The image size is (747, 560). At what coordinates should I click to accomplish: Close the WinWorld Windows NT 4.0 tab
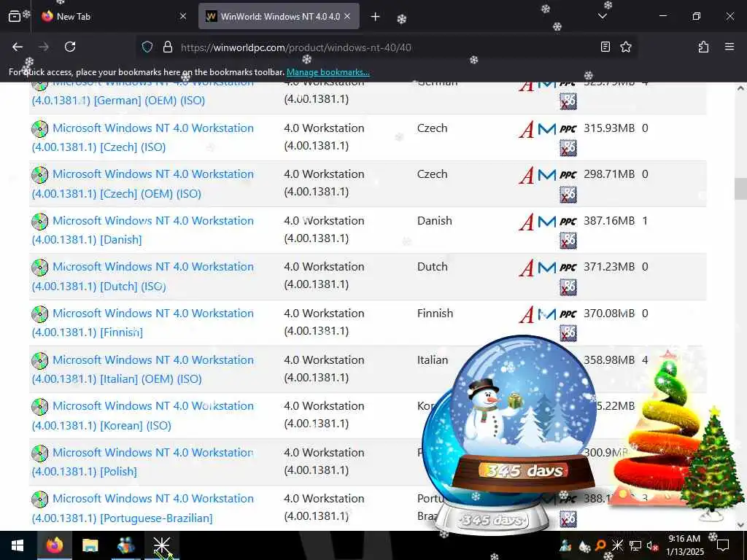[347, 16]
